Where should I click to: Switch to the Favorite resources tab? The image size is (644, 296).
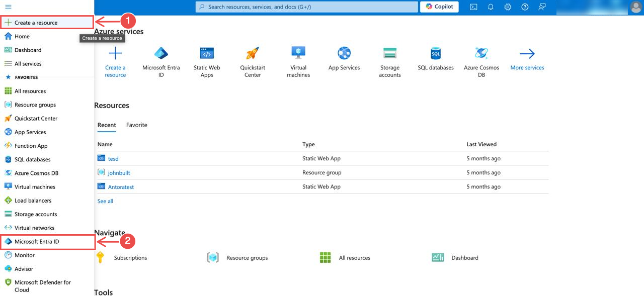click(136, 125)
